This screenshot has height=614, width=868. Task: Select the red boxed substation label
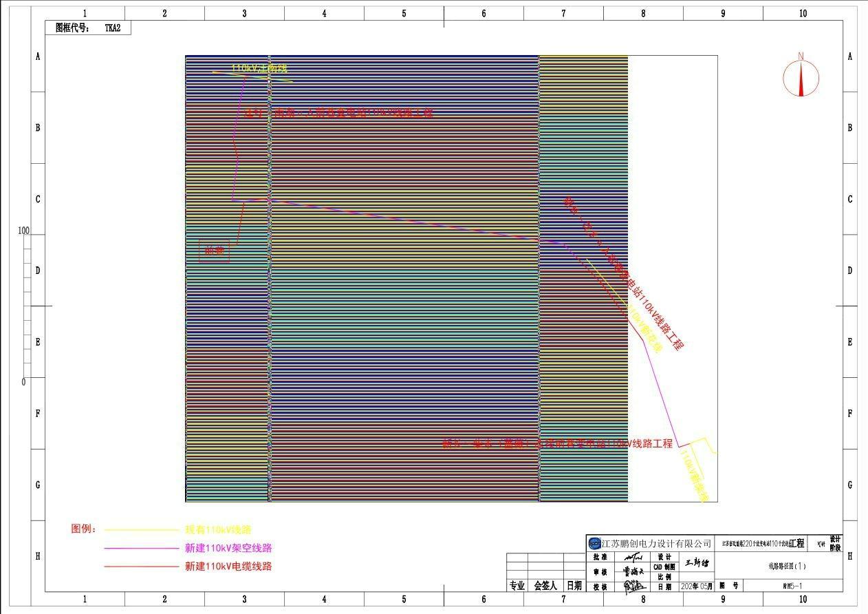(214, 251)
